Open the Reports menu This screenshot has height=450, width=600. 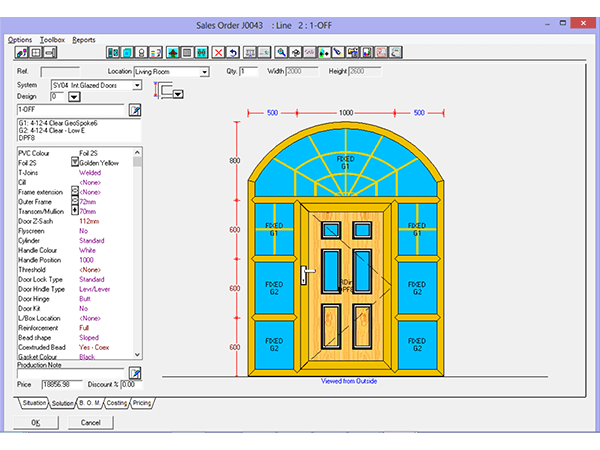[x=84, y=39]
